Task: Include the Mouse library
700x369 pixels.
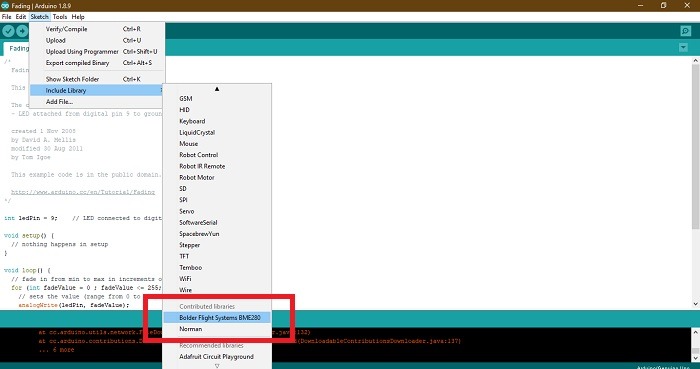Action: point(217,144)
